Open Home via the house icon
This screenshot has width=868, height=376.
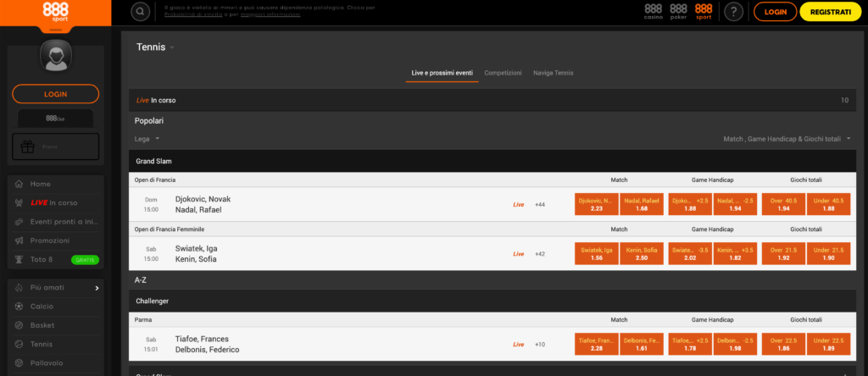point(19,184)
